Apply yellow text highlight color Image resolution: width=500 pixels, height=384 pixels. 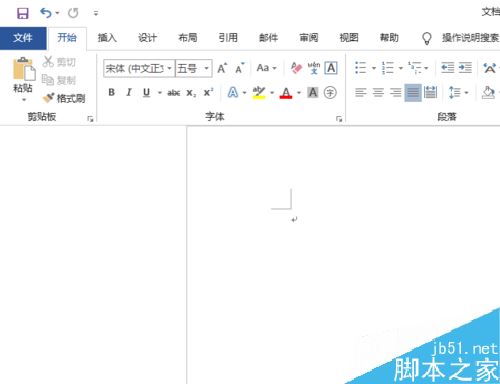259,92
